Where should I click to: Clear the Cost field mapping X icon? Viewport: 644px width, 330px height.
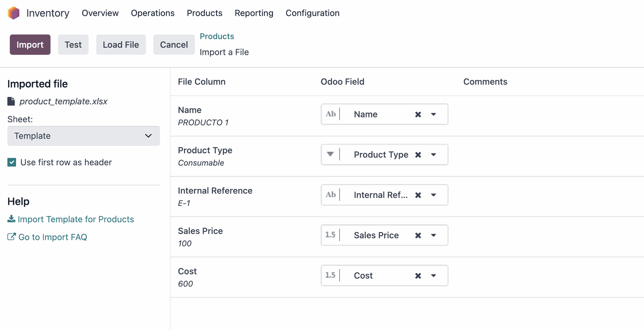[x=418, y=276]
